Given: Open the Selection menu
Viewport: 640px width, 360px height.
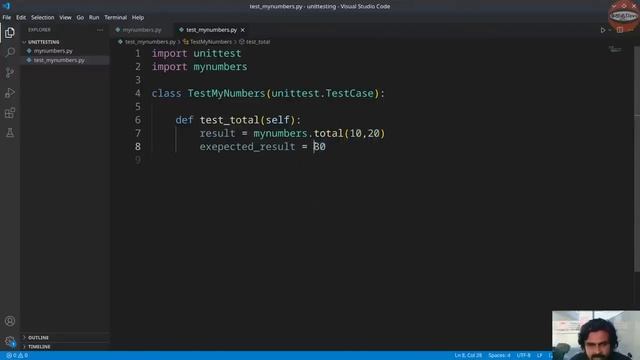Looking at the screenshot, I should [x=42, y=18].
